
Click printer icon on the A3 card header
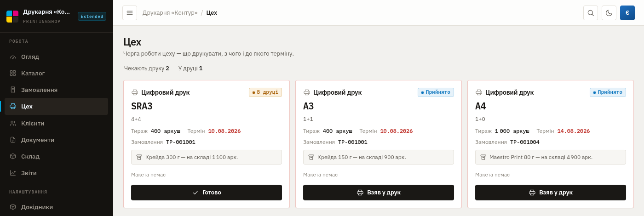click(x=307, y=92)
